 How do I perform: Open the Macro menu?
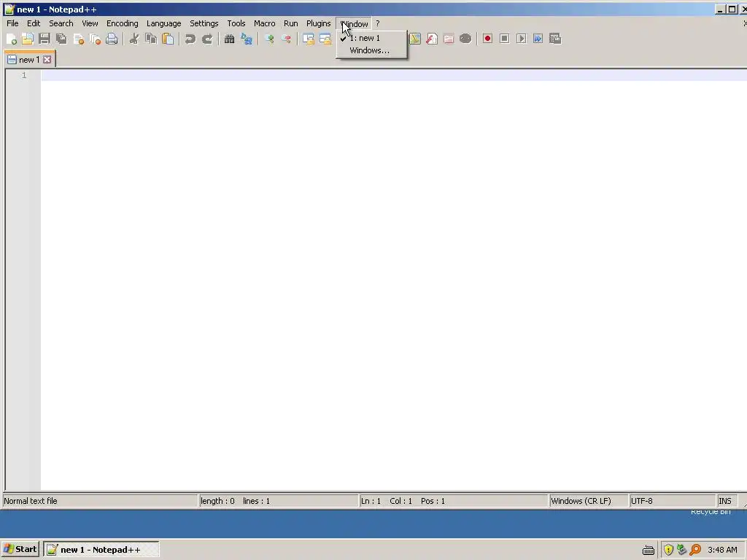264,23
